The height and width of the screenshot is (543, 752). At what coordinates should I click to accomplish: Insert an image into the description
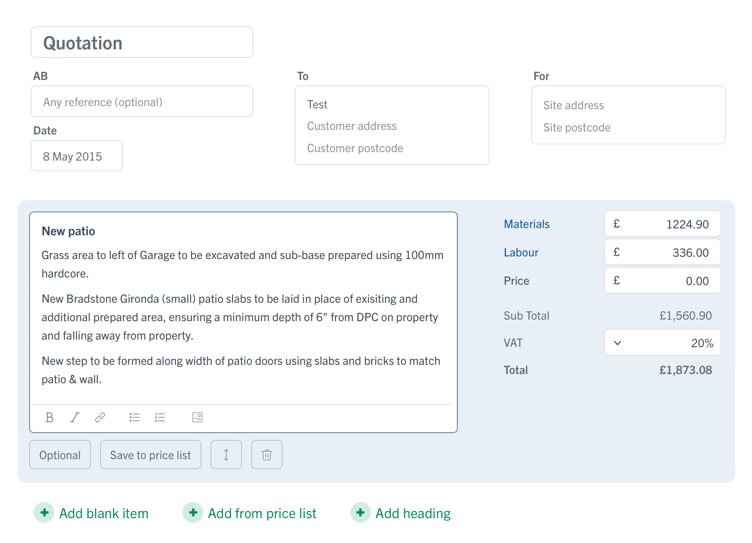[x=197, y=417]
